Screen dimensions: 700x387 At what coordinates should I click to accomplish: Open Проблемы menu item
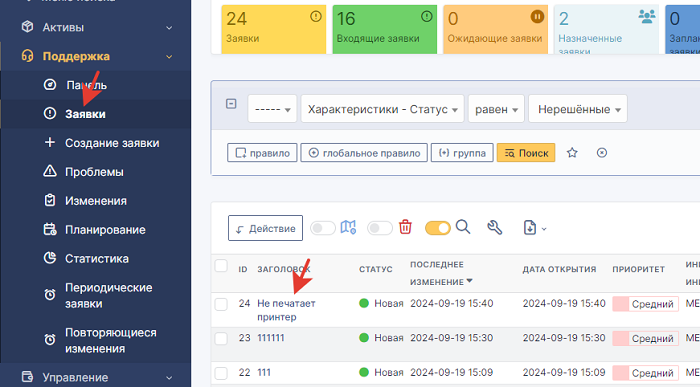point(94,172)
